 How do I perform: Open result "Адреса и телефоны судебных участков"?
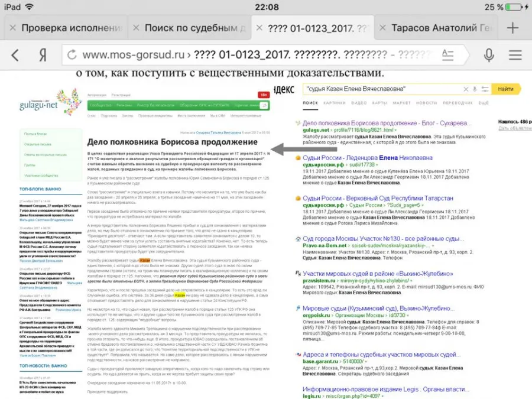382,355
